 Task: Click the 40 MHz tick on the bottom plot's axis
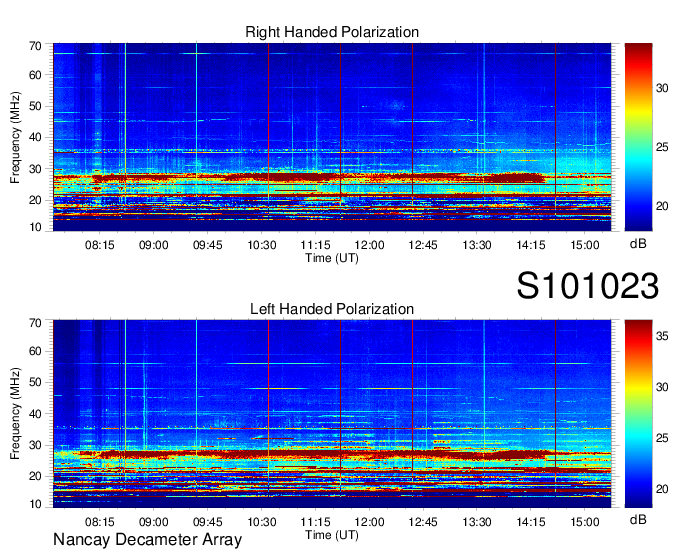(35, 414)
